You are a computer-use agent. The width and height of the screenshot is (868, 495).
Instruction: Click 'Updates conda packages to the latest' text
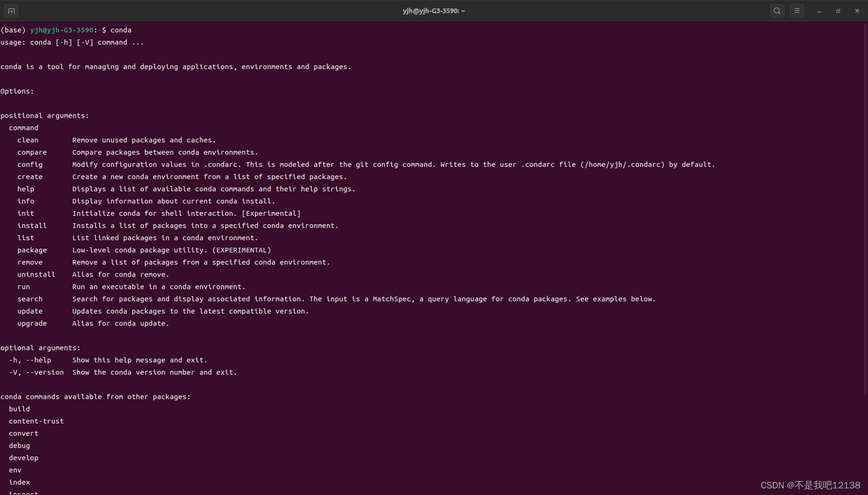coord(190,311)
